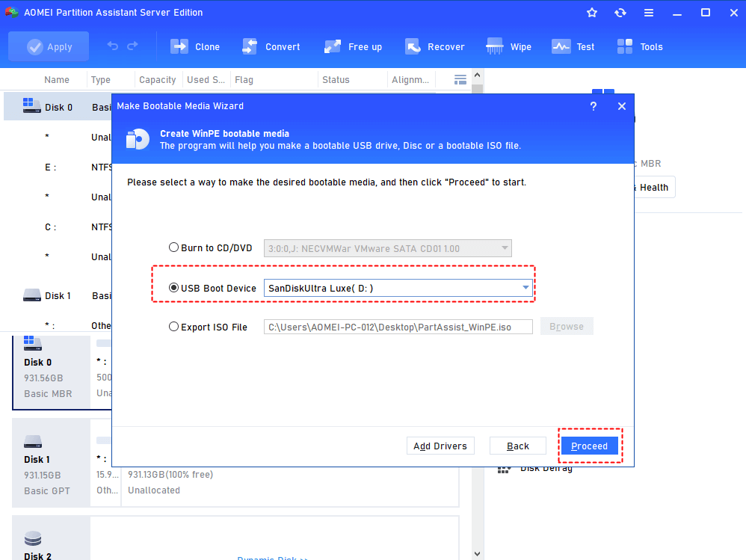
Task: Click the Type column header
Action: [x=101, y=79]
